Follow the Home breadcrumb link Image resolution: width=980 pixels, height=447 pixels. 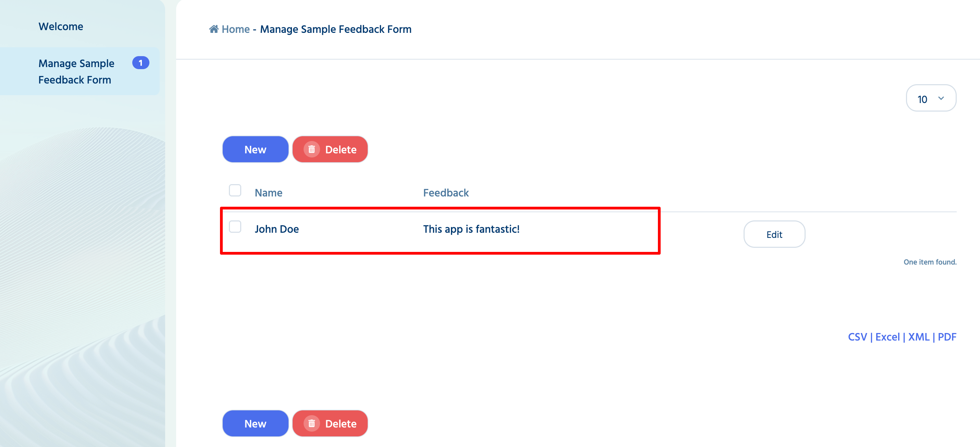coord(235,29)
